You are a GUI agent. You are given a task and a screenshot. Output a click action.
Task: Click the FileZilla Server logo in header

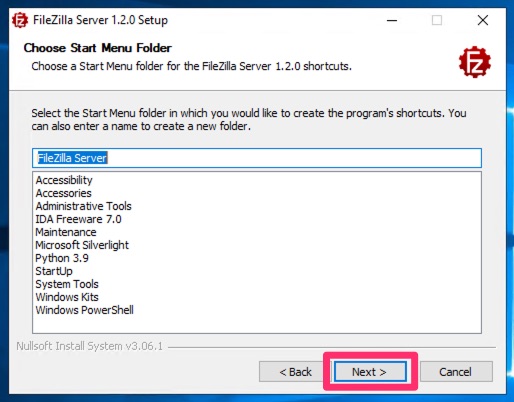(475, 62)
